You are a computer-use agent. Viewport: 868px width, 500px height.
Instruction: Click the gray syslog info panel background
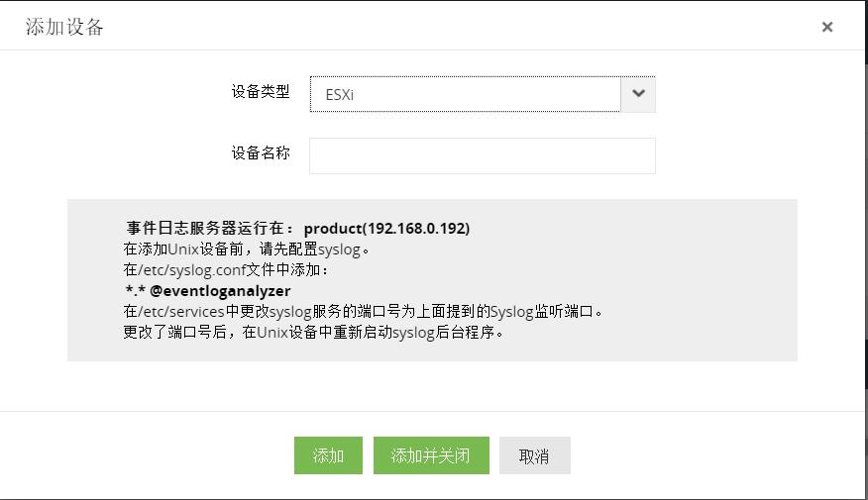pos(674,267)
